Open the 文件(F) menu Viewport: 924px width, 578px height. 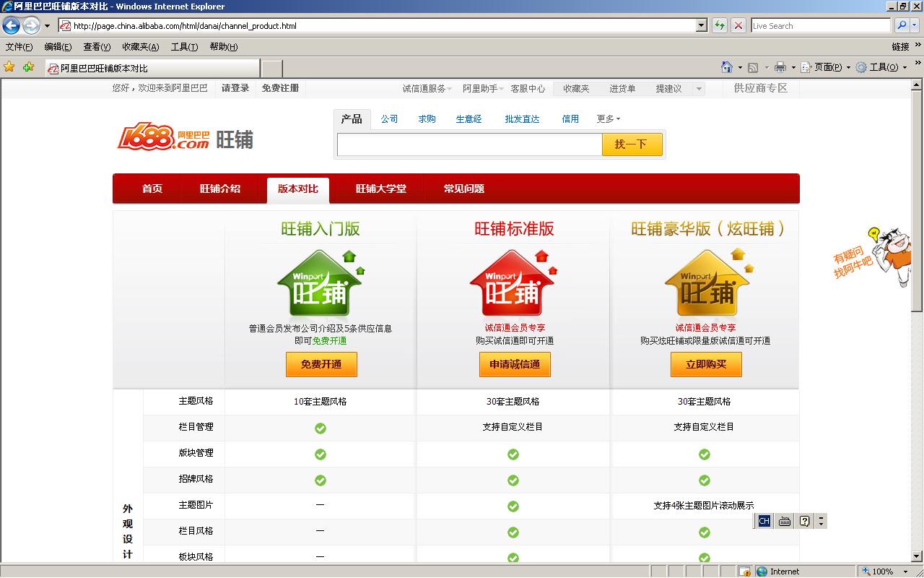click(19, 47)
